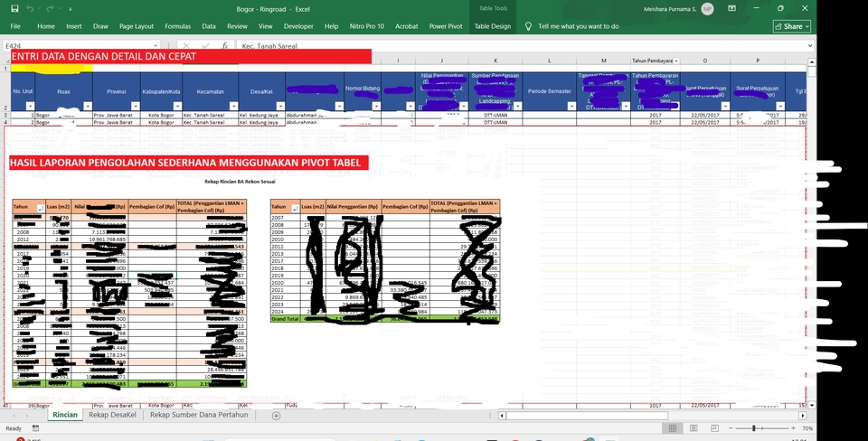Viewport: 868px width, 441px height.
Task: Open the Table Design tab
Action: 493,26
